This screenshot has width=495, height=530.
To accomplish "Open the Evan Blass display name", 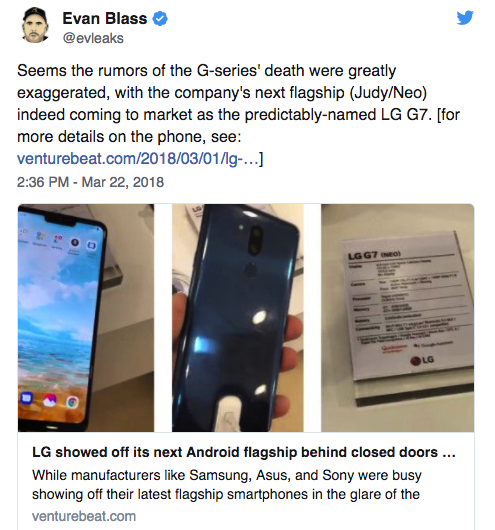I will coord(104,18).
